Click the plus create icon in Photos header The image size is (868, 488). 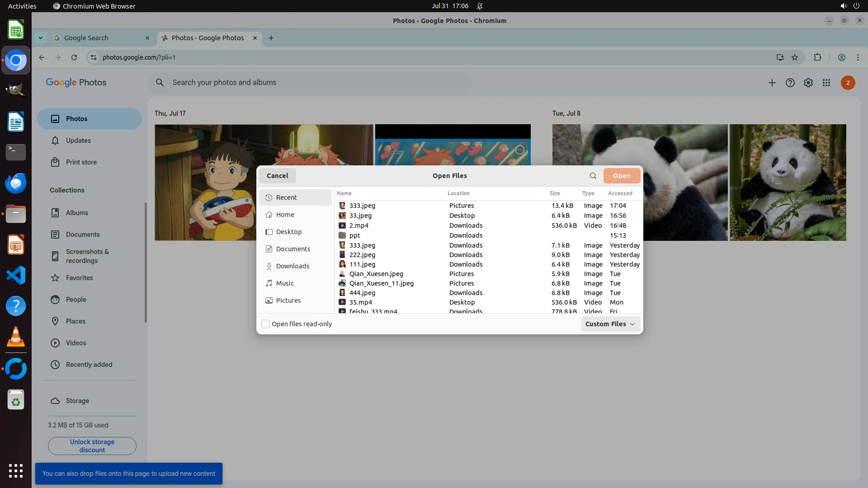772,83
